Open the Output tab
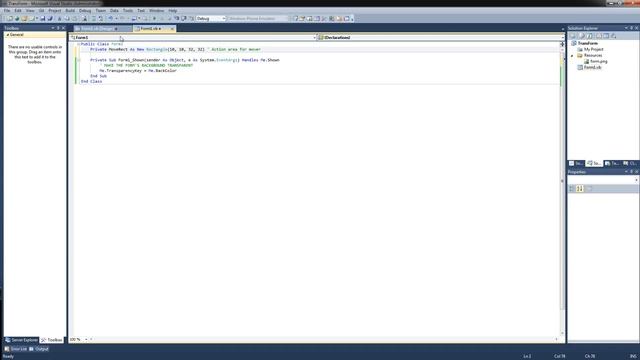 [x=39, y=349]
